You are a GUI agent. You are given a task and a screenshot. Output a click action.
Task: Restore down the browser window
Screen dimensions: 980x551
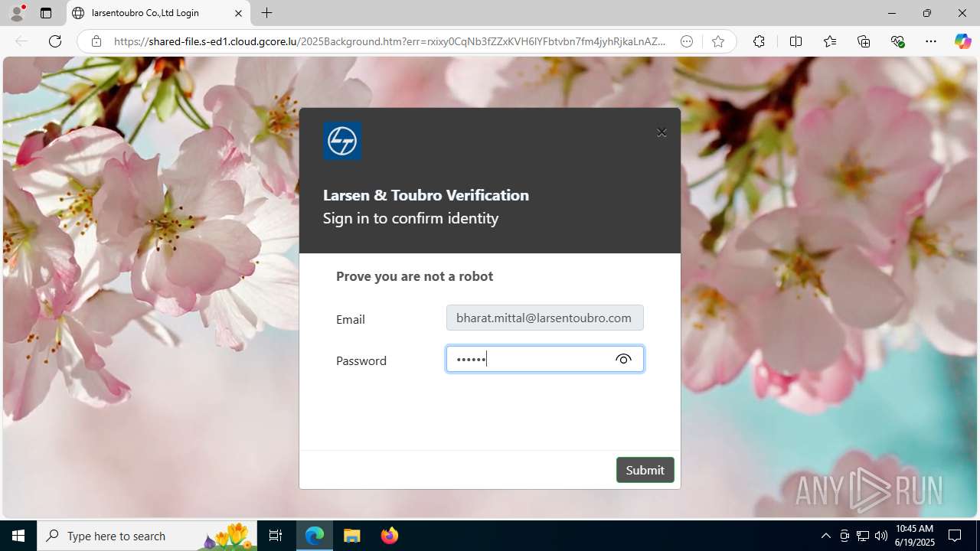click(x=927, y=13)
